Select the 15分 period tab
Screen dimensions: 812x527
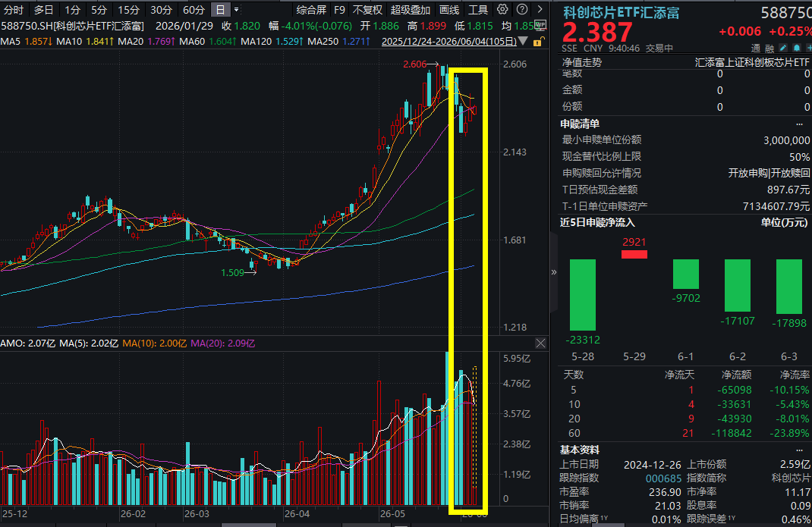tap(128, 10)
